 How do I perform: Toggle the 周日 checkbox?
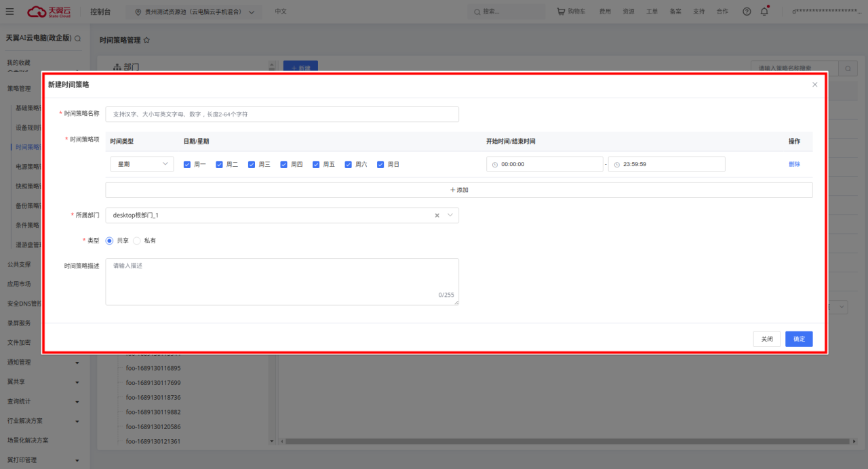click(380, 164)
